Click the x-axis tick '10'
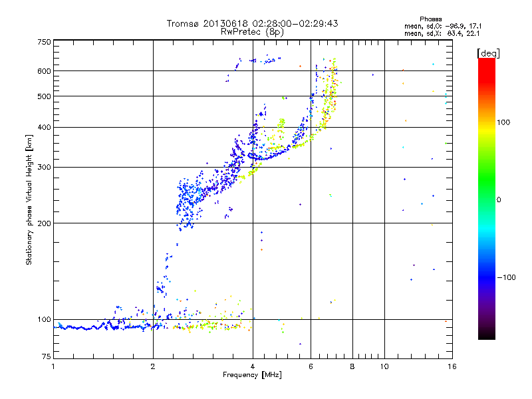The height and width of the screenshot is (399, 532). [x=384, y=366]
